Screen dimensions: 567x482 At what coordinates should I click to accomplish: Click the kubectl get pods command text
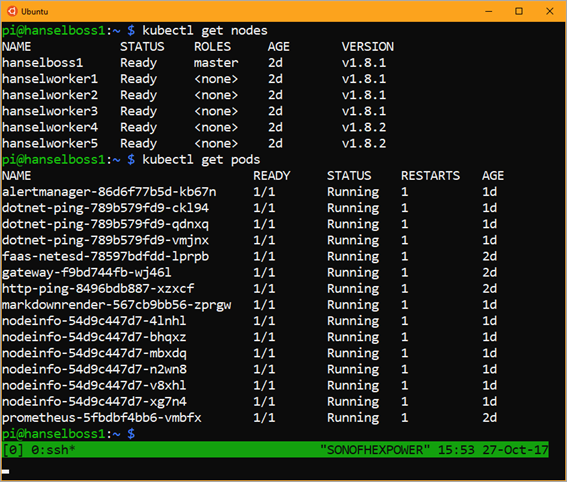tap(201, 160)
